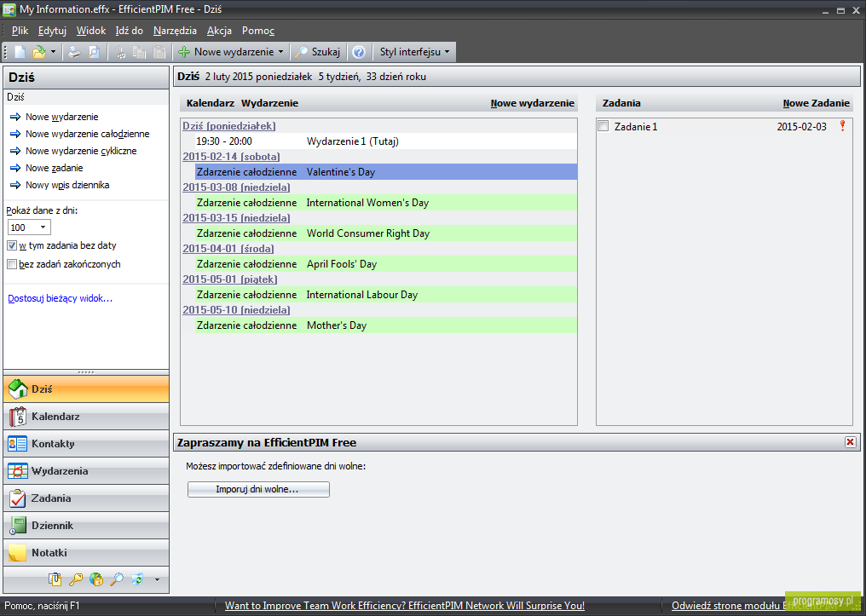Click the print preview toolbar icon
The image size is (866, 616).
click(94, 52)
